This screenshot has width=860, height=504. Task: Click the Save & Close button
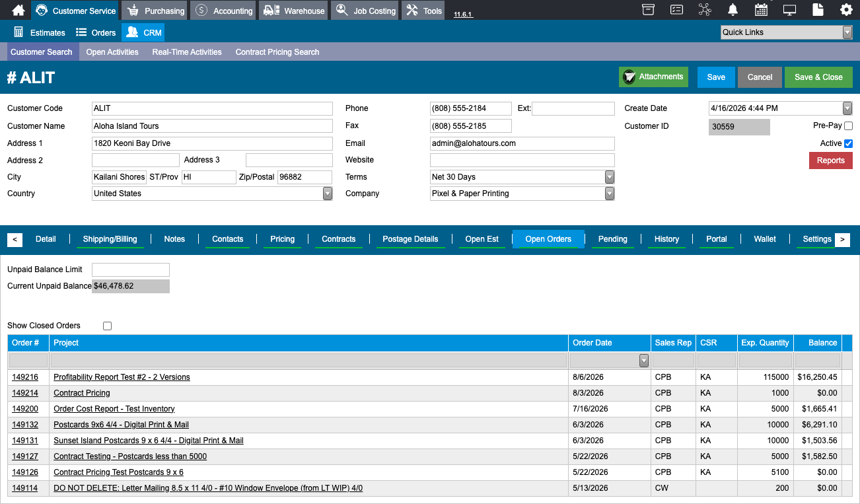tap(818, 77)
